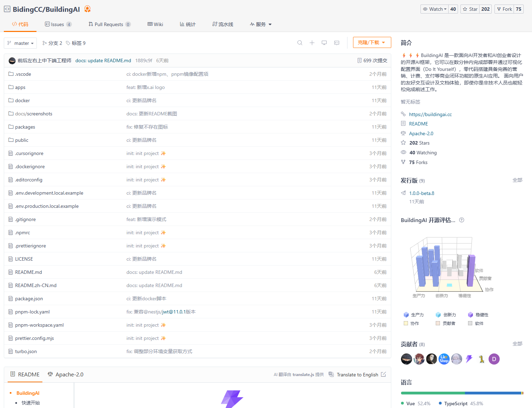Click the license scale icon beside Apache-2.0 in sidebar
Screen dimensions: 532x408
click(x=403, y=133)
